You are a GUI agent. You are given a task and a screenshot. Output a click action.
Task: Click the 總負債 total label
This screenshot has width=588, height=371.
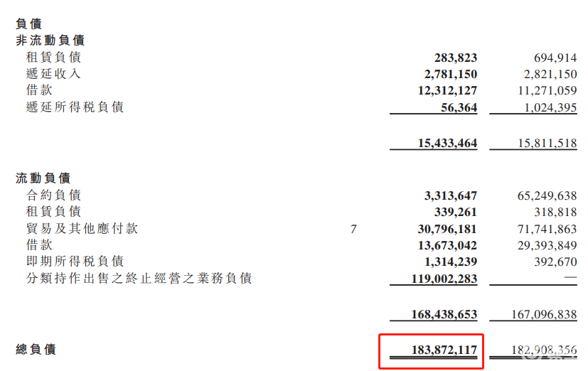(x=36, y=350)
